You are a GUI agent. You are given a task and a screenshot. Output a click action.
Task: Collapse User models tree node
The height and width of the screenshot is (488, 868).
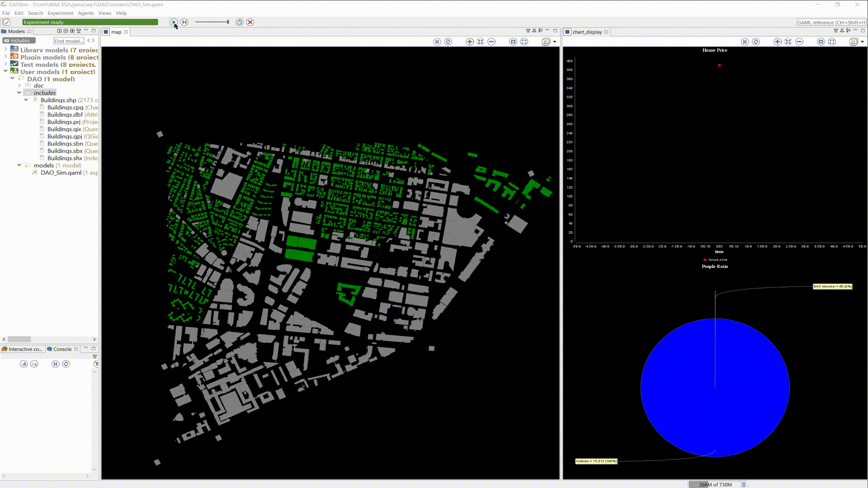click(x=5, y=71)
